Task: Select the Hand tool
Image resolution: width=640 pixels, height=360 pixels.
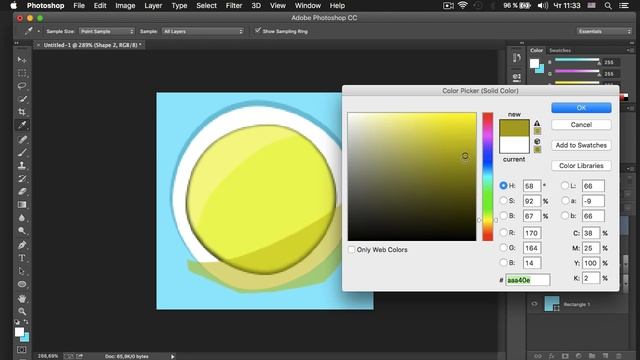Action: 22,298
